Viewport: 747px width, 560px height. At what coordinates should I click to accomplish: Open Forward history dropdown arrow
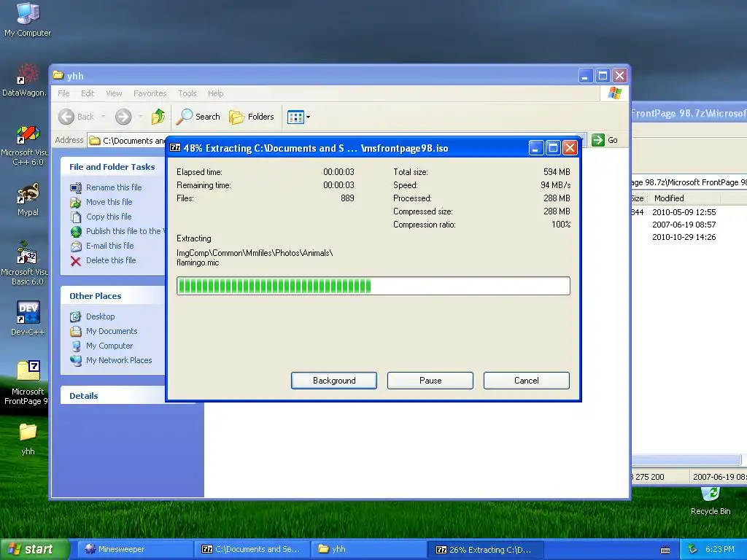[x=140, y=117]
